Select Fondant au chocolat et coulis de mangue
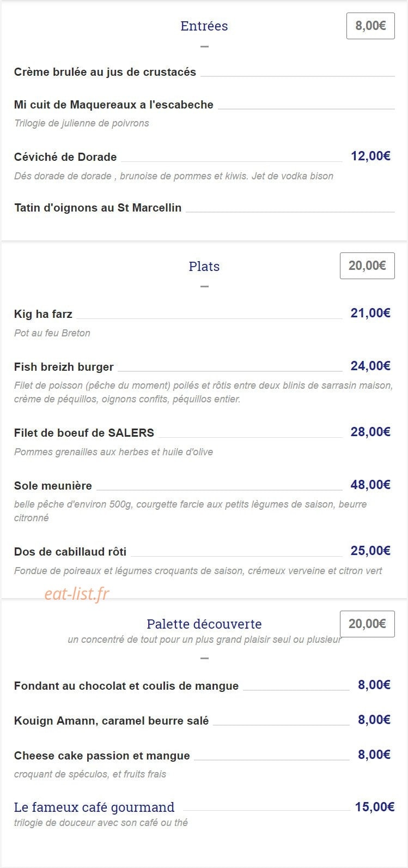This screenshot has height=868, width=408. coord(126,686)
